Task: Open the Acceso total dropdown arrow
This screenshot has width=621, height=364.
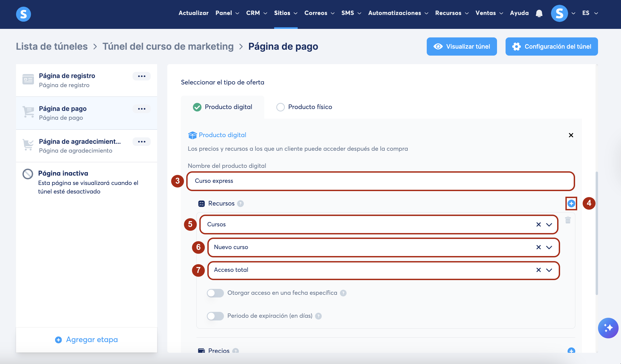Action: pos(549,270)
